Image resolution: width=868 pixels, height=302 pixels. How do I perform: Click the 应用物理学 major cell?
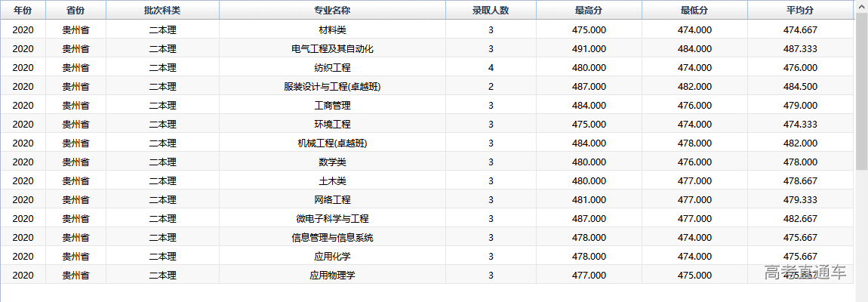332,275
